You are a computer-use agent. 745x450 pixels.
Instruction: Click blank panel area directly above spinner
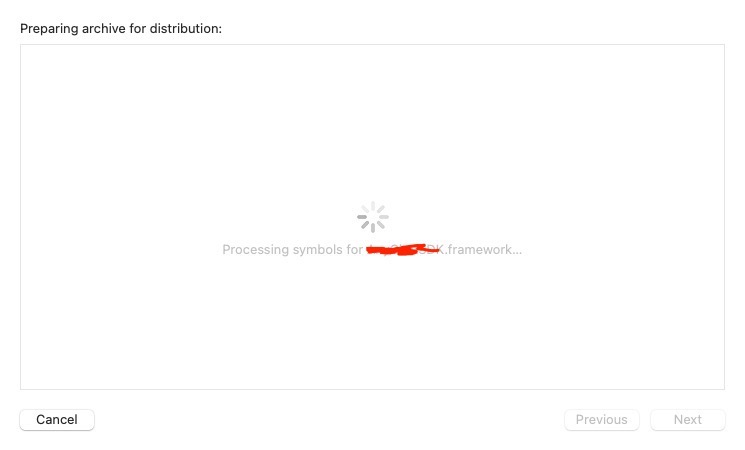(x=373, y=124)
